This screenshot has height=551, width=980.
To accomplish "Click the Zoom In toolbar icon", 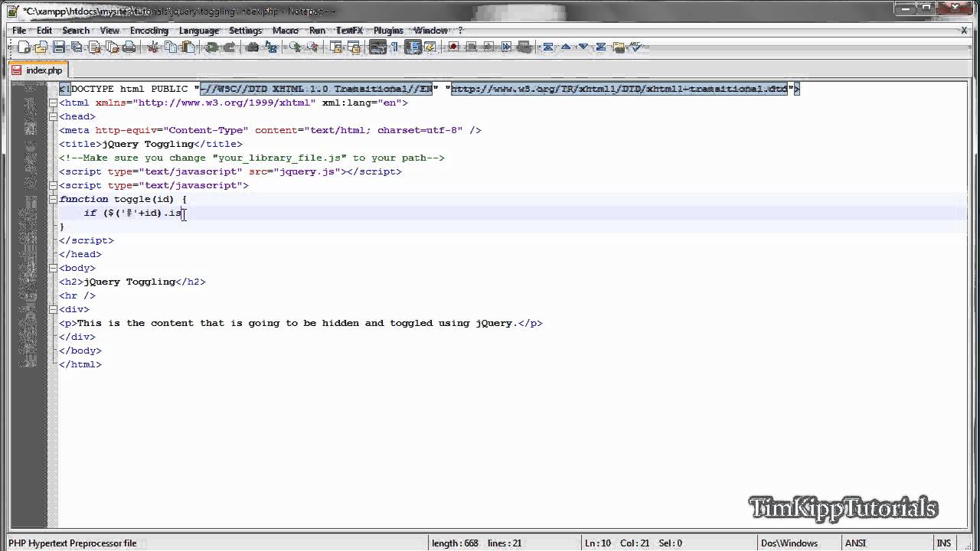I will [x=294, y=47].
